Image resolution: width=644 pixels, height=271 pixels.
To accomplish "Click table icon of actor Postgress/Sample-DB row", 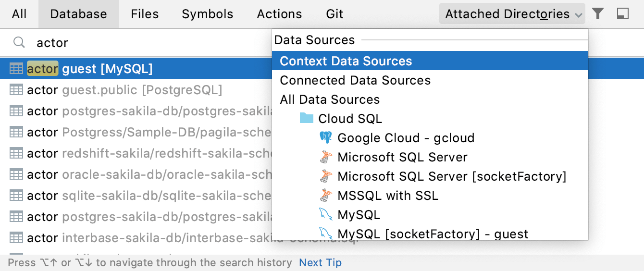I will tap(16, 132).
